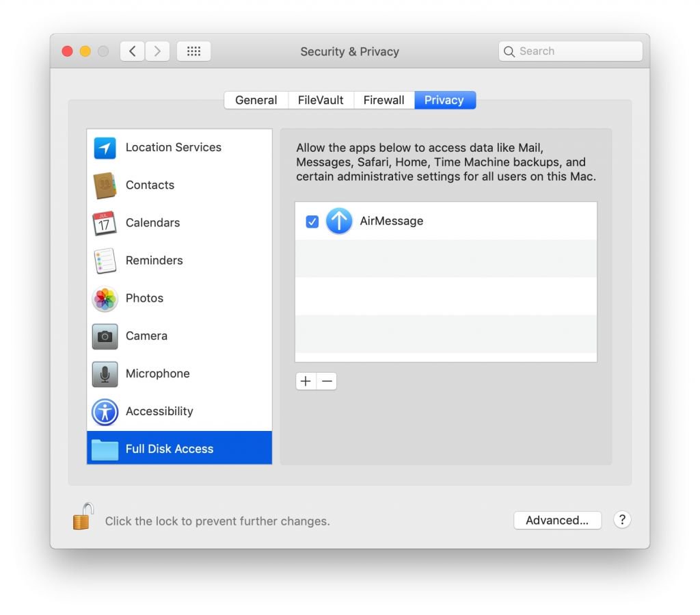Click the Reminders list icon
The height and width of the screenshot is (615, 700).
click(x=105, y=261)
